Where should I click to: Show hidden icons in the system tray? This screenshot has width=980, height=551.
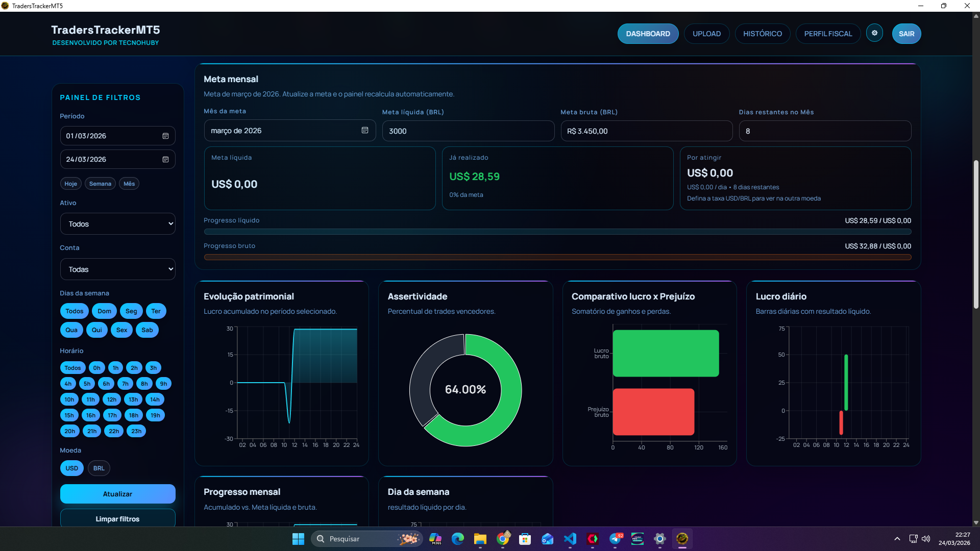tap(897, 539)
